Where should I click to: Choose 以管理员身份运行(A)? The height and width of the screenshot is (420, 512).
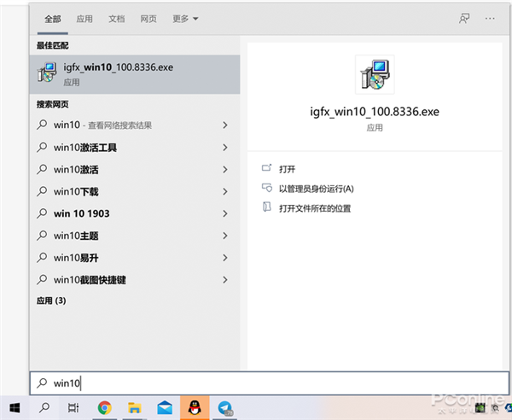pyautogui.click(x=315, y=189)
